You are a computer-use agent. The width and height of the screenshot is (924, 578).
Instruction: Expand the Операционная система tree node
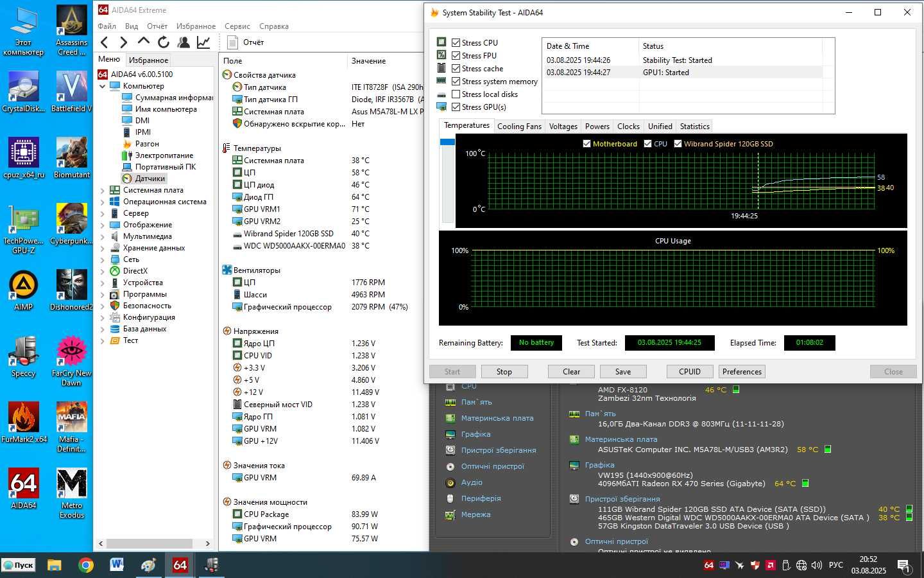coord(103,202)
